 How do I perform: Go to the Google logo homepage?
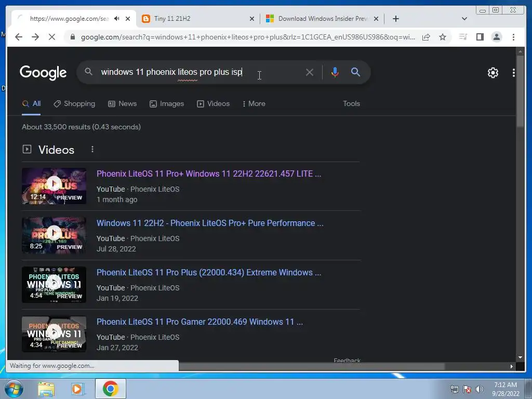pyautogui.click(x=43, y=73)
